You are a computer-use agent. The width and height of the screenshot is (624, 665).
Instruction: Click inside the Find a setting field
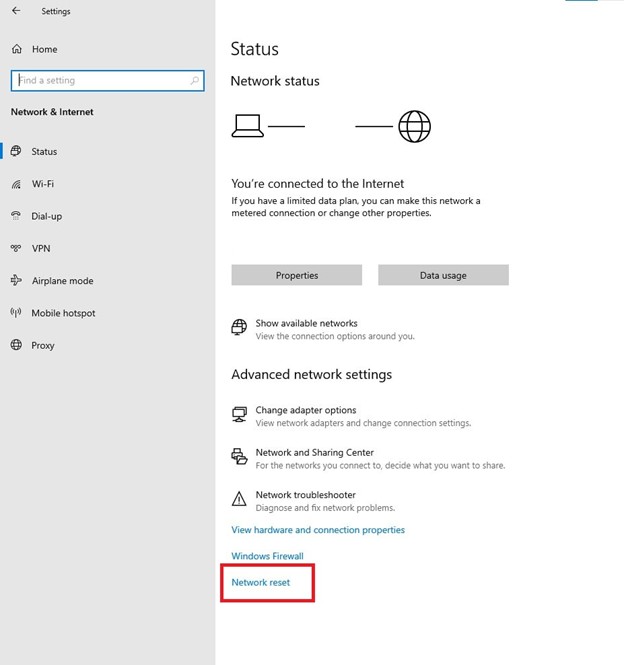[100, 80]
